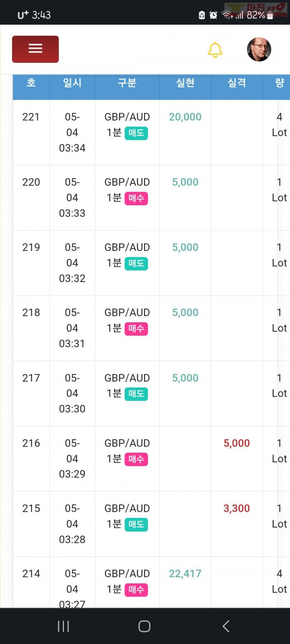
Task: Select the 실현 column header
Action: (185, 83)
